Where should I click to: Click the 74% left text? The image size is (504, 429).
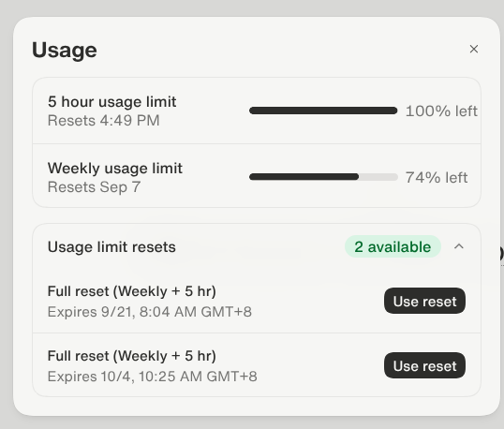(x=437, y=177)
